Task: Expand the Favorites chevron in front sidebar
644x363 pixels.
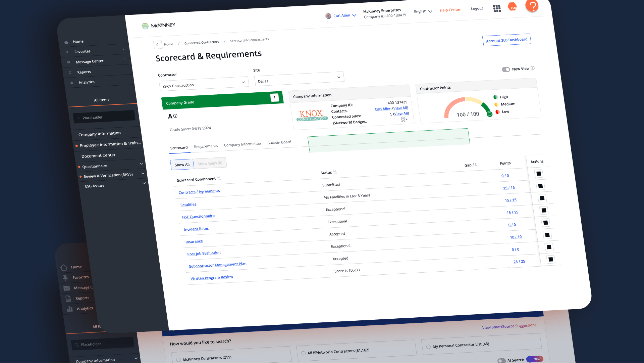Action: click(123, 49)
